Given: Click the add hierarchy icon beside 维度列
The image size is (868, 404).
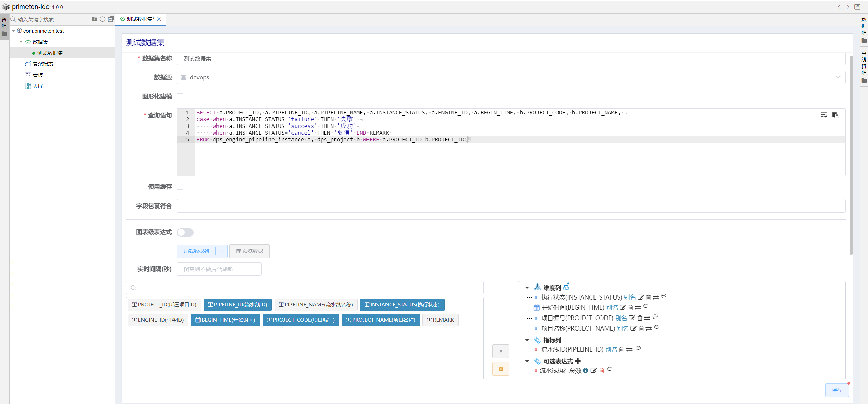Looking at the screenshot, I should pyautogui.click(x=566, y=287).
